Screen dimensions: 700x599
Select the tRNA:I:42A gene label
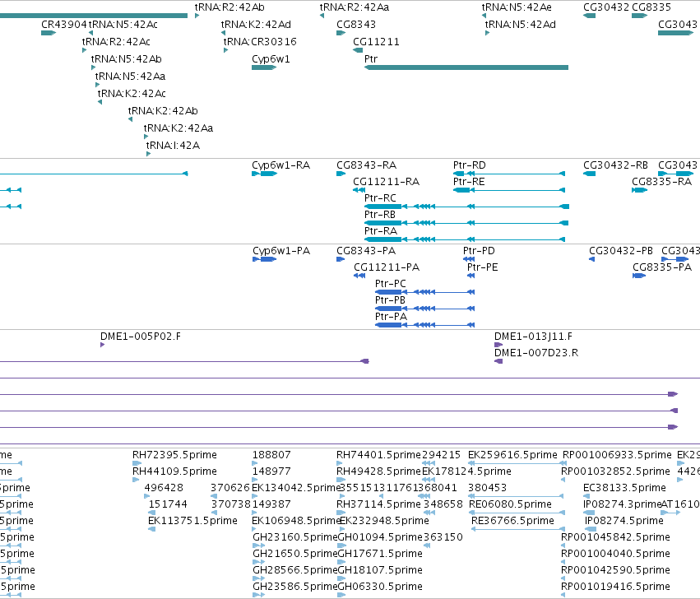[174, 146]
